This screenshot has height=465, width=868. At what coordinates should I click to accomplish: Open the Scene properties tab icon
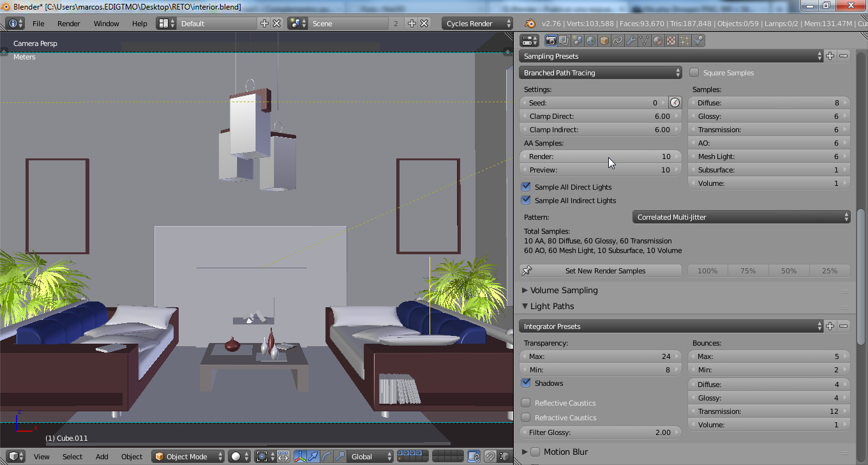tap(578, 40)
